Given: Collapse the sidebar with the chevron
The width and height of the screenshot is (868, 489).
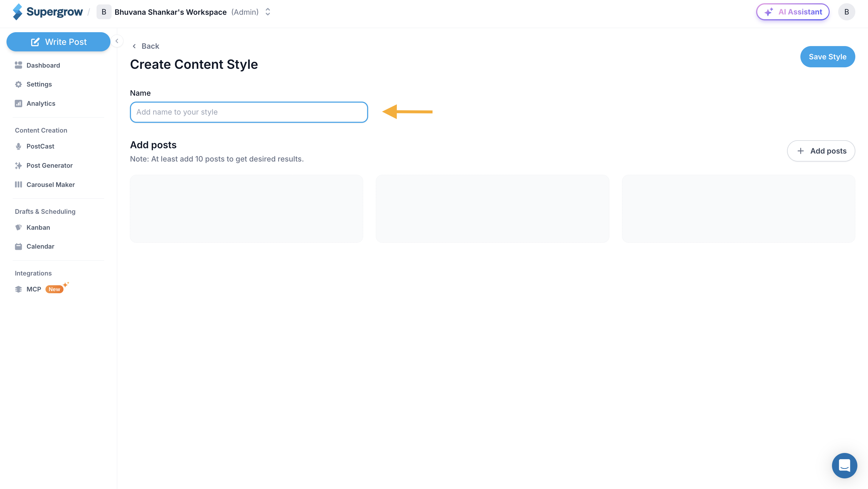Looking at the screenshot, I should tap(117, 41).
